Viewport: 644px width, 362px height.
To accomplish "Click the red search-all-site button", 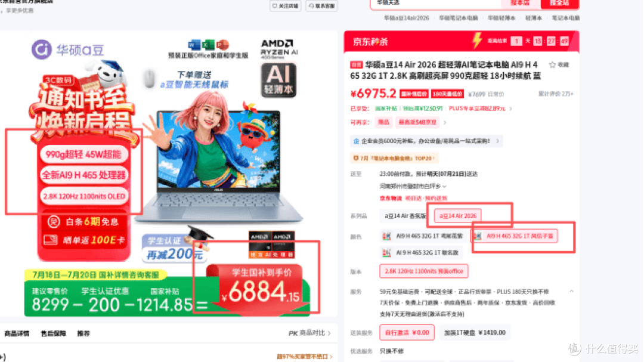I will click(x=559, y=4).
